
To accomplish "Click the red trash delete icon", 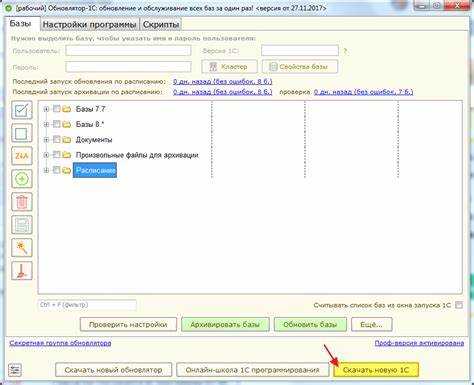I will point(22,202).
